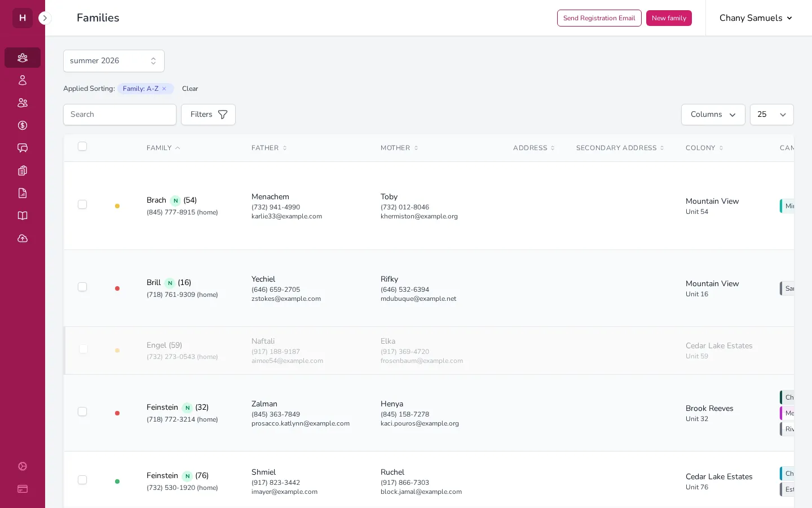Click the red status dot for Brill

tap(117, 288)
